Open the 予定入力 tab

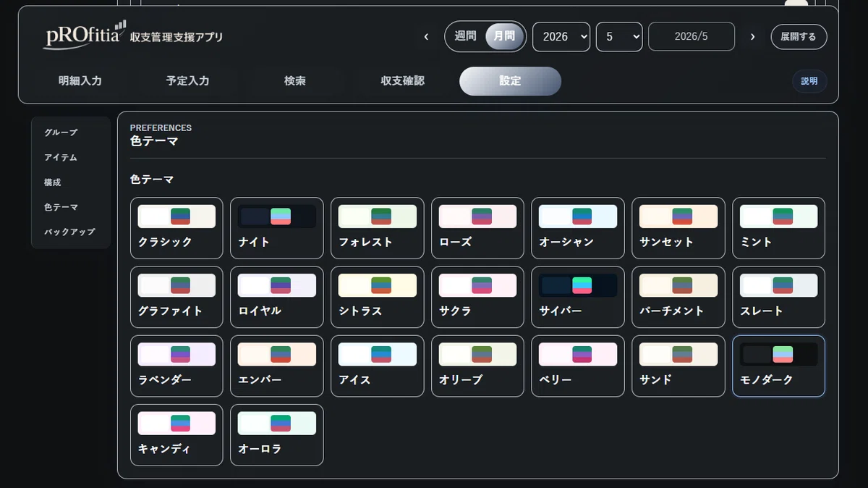pos(187,81)
